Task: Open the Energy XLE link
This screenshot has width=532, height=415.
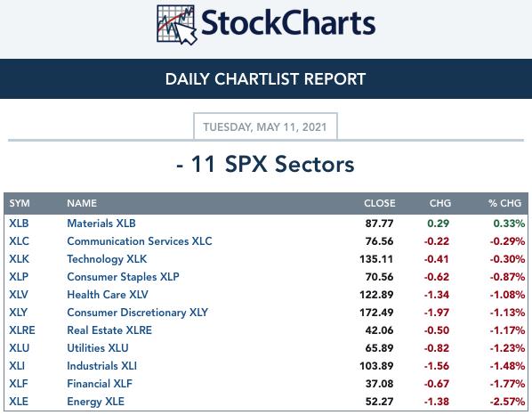Action: click(x=96, y=402)
